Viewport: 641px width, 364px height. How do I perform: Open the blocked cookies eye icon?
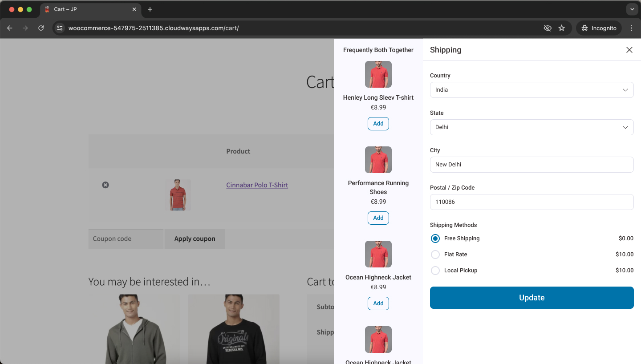[548, 28]
